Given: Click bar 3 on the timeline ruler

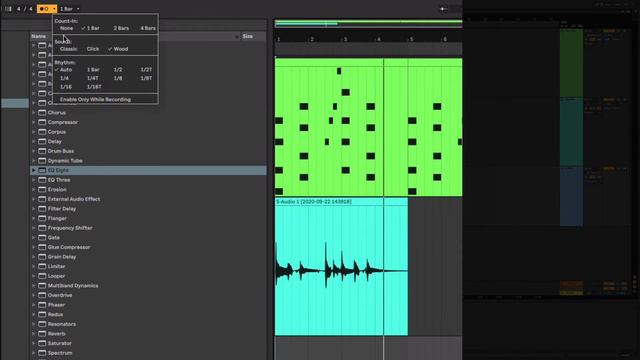Looking at the screenshot, I should coord(345,39).
